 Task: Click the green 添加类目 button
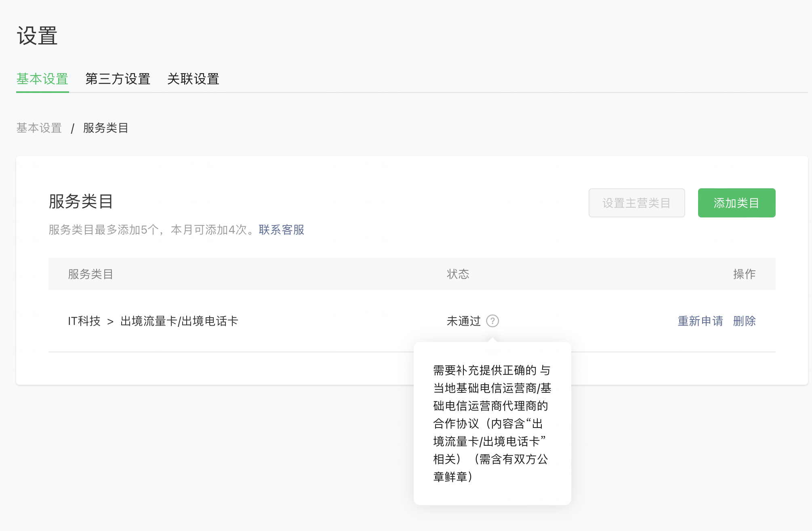pos(736,203)
